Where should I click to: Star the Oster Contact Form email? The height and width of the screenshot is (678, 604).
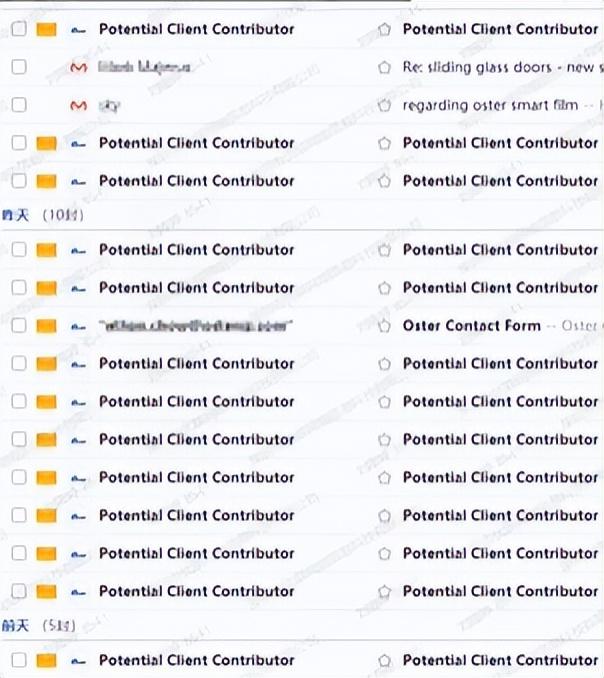point(384,326)
